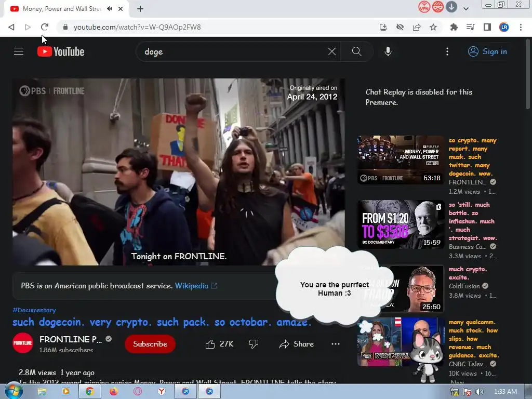Image resolution: width=532 pixels, height=399 pixels.
Task: Click the VPN extension icon
Action: pos(424,7)
